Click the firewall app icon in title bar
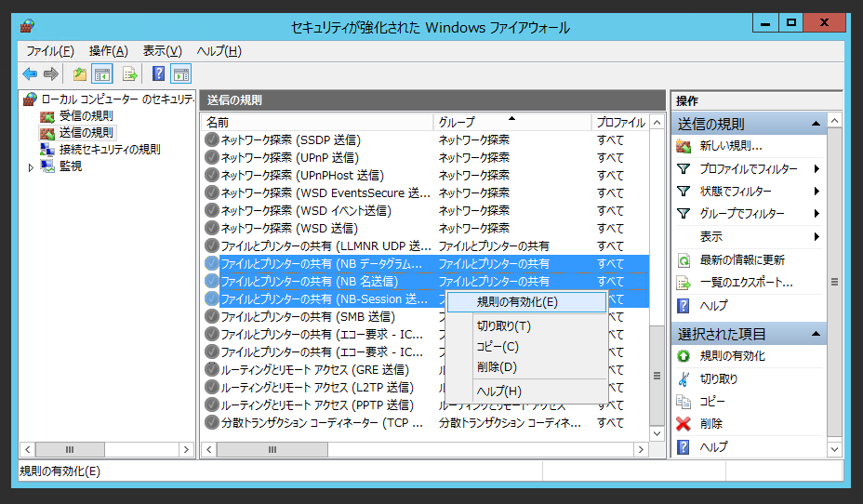 (27, 26)
